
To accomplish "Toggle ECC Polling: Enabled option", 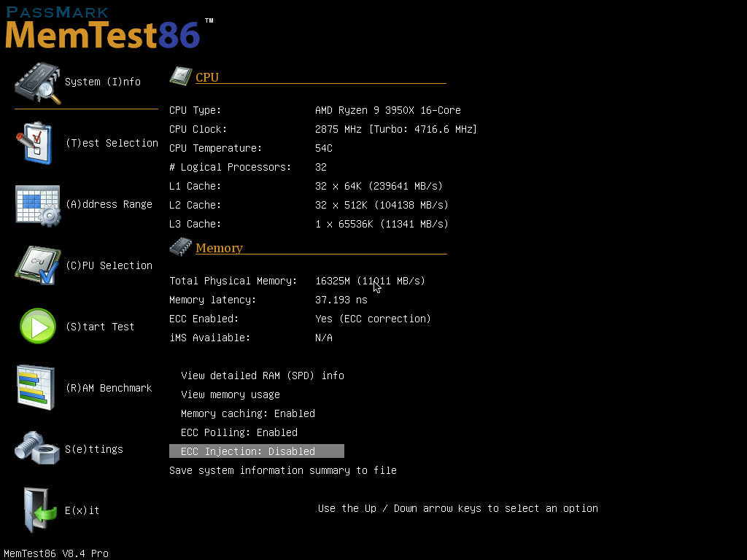I will point(239,432).
